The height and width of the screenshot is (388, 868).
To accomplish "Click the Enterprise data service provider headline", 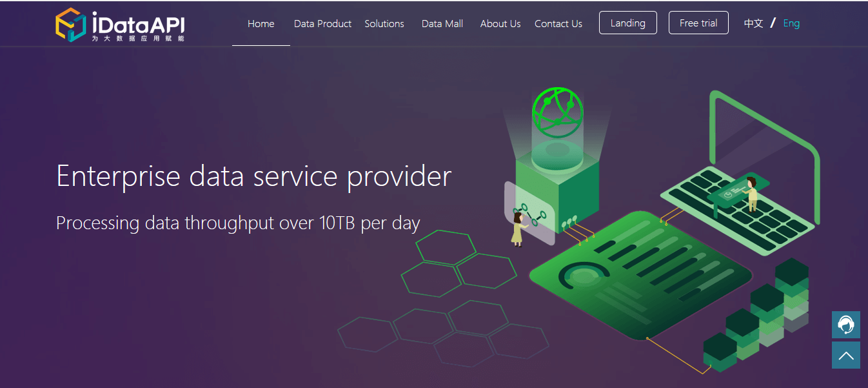I will tap(254, 176).
